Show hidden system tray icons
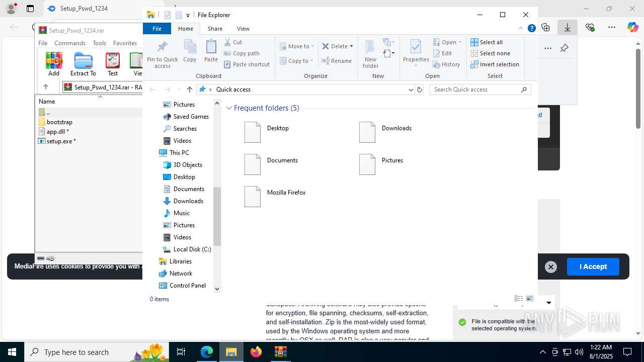 [542, 352]
